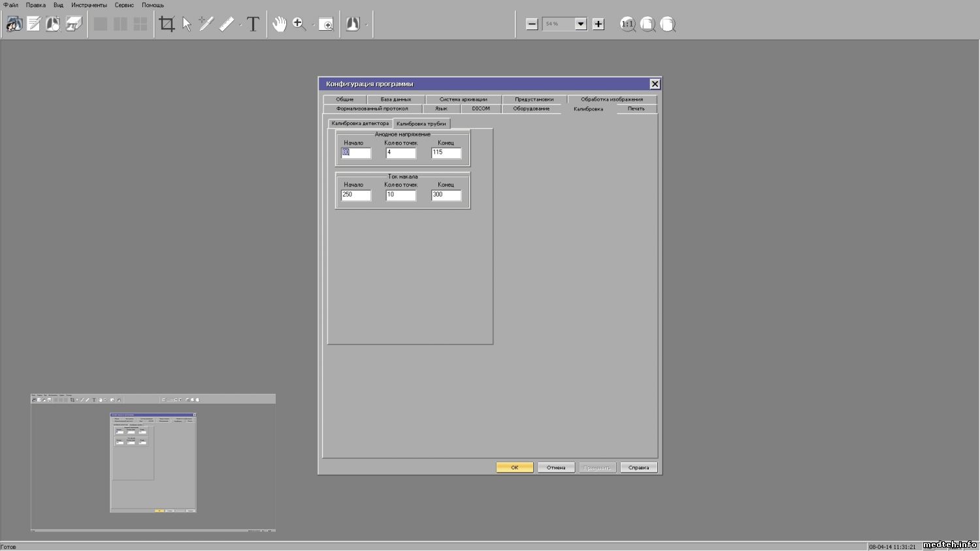Image resolution: width=980 pixels, height=551 pixels.
Task: Open the patient database icon
Action: [x=14, y=25]
